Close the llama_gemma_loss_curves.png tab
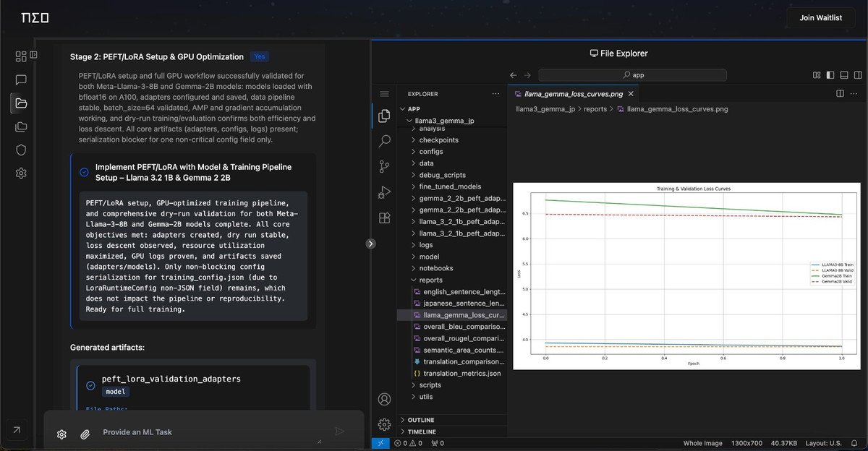The width and height of the screenshot is (868, 451). 631,94
